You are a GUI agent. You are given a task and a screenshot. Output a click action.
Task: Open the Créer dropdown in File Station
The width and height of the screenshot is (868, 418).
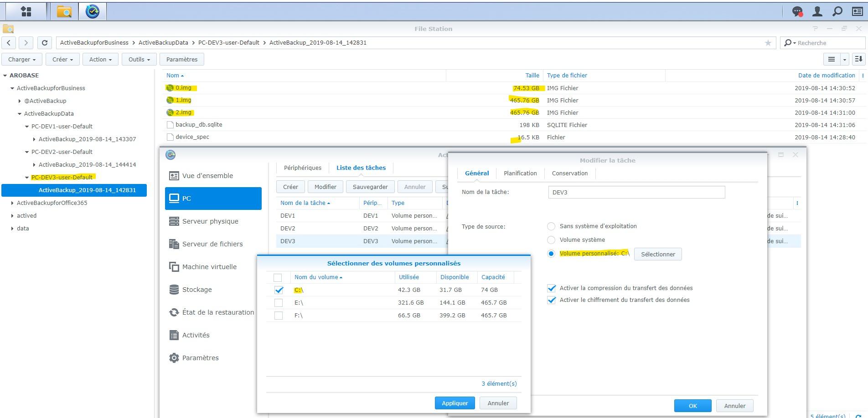click(62, 59)
